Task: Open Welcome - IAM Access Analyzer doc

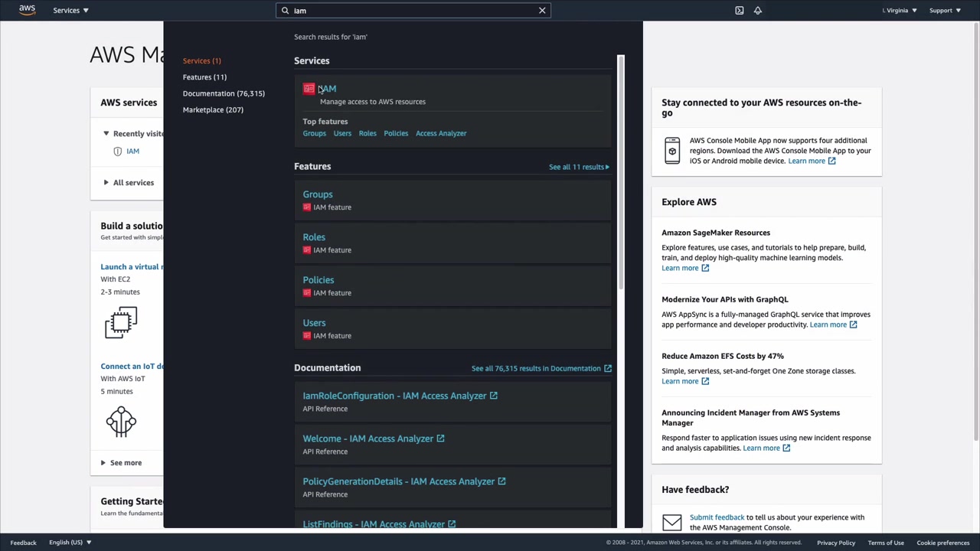Action: tap(368, 439)
